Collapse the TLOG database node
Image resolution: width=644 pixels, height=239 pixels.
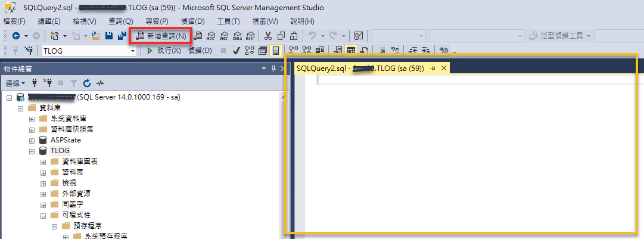point(32,151)
